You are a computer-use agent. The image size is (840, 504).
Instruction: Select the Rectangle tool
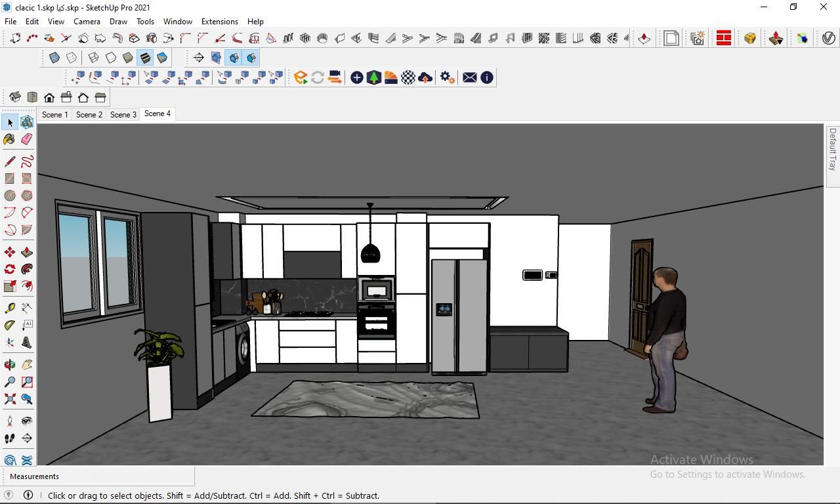pos(10,178)
